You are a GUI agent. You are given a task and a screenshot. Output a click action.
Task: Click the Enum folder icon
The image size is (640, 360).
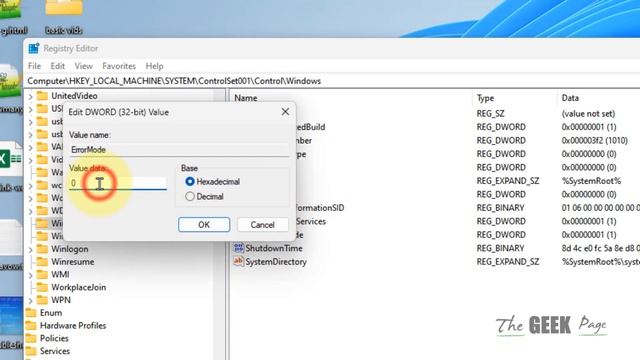[x=31, y=313]
